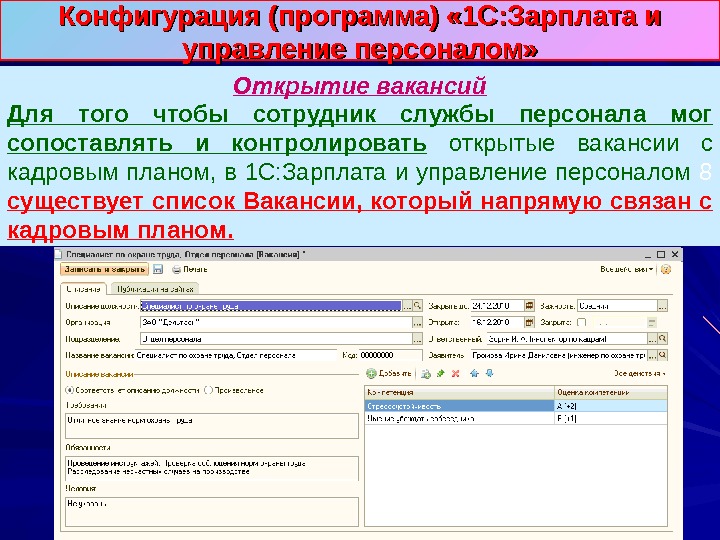Click the Компетенция column header
The width and height of the screenshot is (720, 540).
[x=460, y=393]
